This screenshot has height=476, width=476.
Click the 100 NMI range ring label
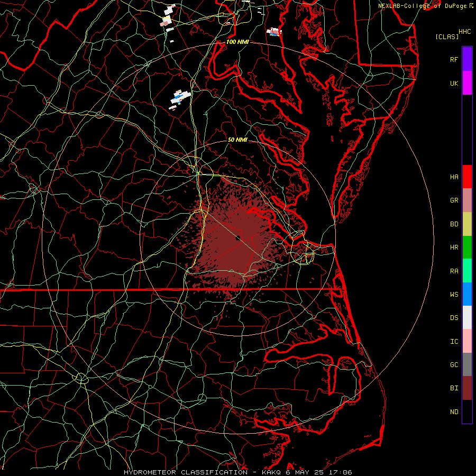point(237,42)
